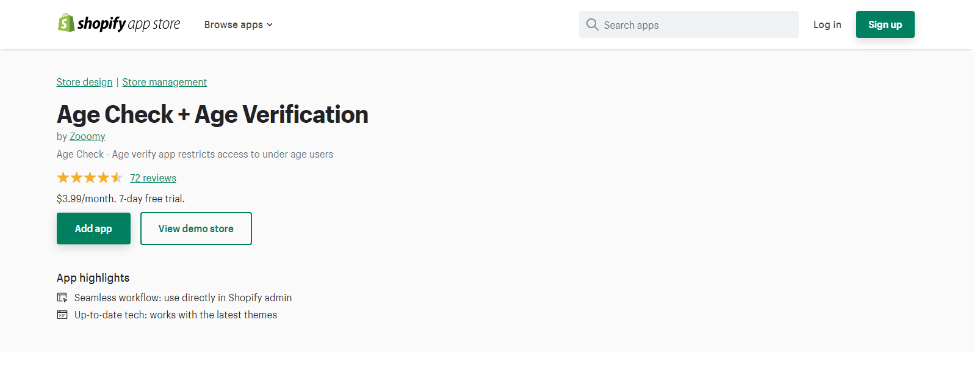The image size is (980, 366).
Task: Open the Log in page
Action: (x=827, y=24)
